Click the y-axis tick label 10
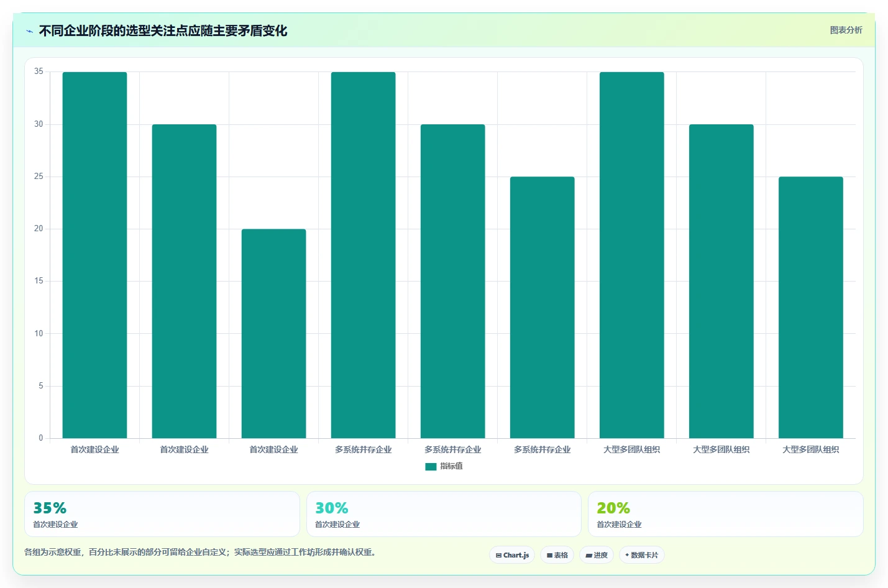The height and width of the screenshot is (588, 888). [39, 334]
